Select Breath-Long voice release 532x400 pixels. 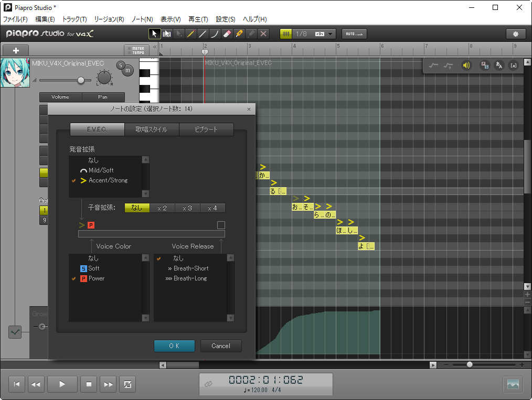(x=190, y=278)
